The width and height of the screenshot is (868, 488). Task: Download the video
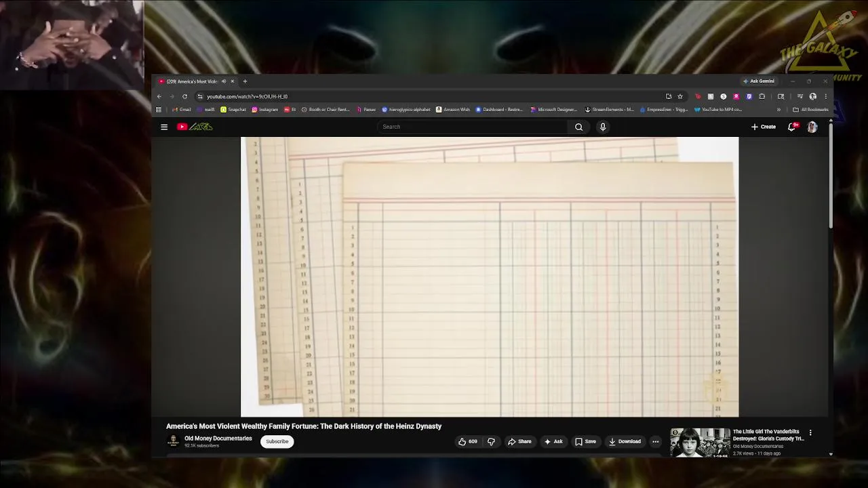point(625,442)
